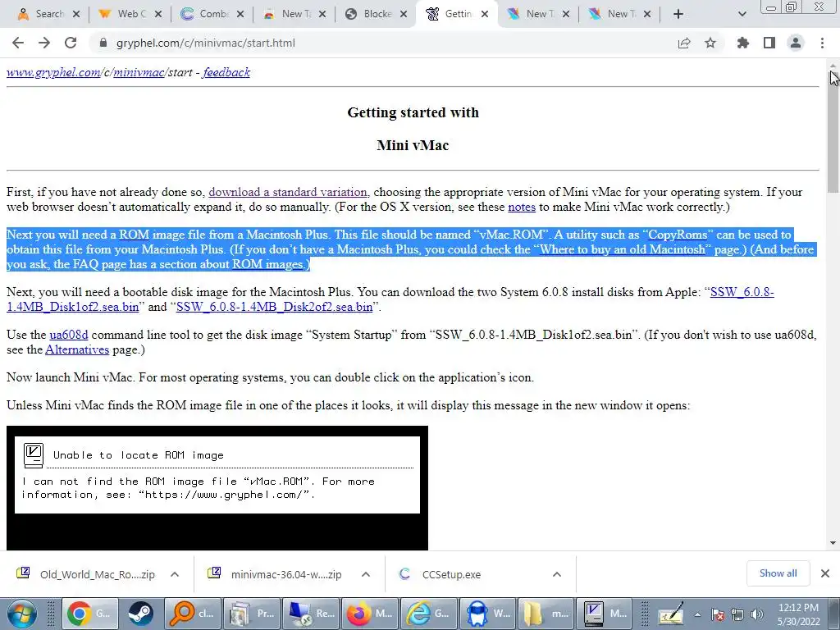Click the Chrome taskbar button

pos(89,614)
